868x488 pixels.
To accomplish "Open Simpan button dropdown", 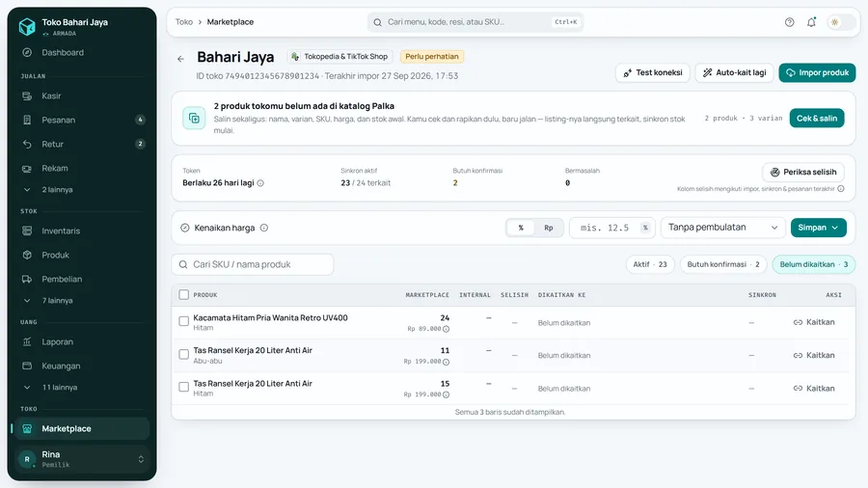I will click(x=818, y=228).
